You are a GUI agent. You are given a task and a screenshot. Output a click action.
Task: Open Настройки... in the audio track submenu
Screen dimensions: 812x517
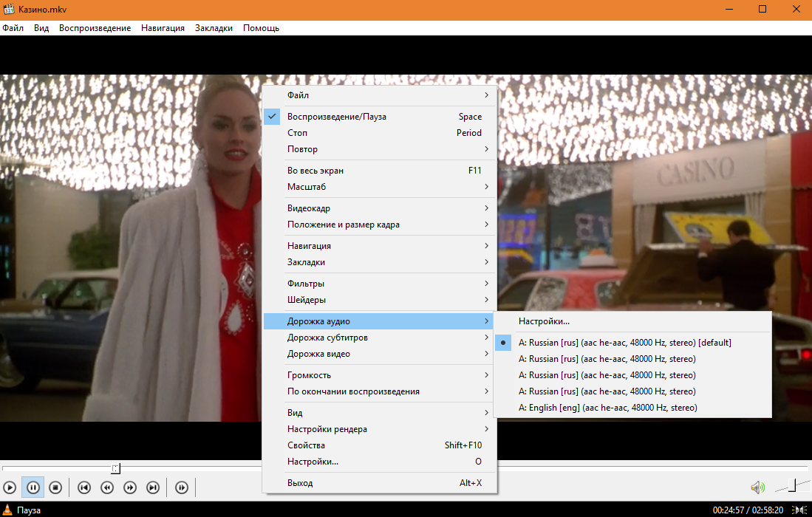[x=632, y=321]
